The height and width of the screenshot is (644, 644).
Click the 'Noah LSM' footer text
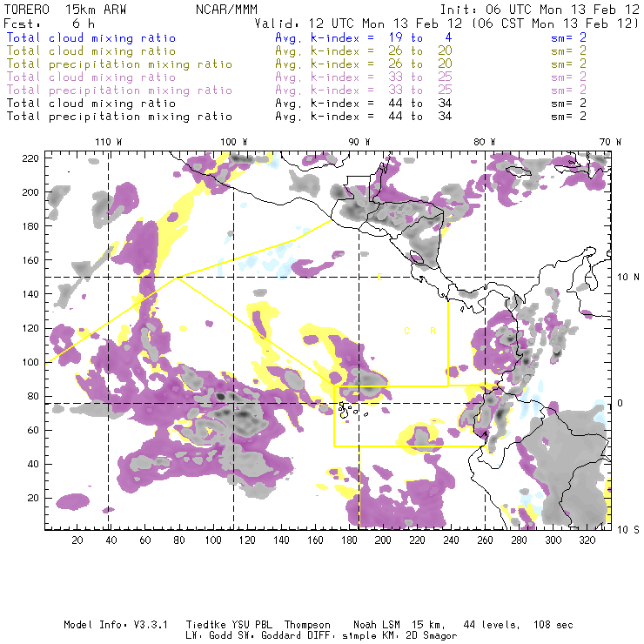(x=377, y=625)
